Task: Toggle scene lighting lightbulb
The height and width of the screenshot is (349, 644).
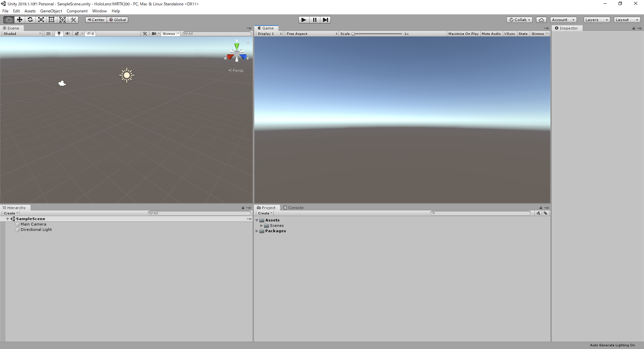Action: [59, 34]
